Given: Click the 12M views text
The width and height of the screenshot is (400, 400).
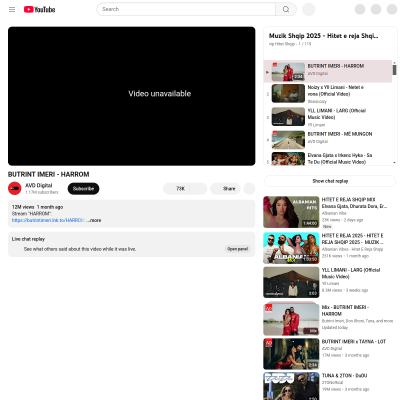Looking at the screenshot, I should point(23,207).
